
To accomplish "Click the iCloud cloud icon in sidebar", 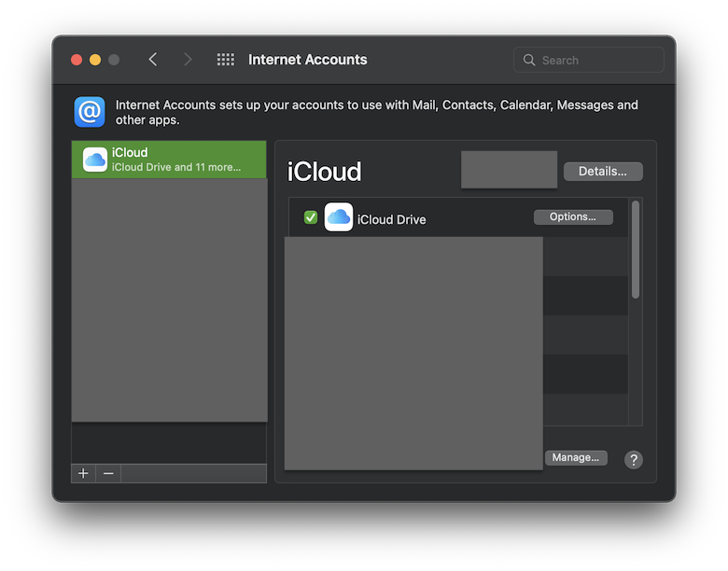I will click(x=95, y=160).
